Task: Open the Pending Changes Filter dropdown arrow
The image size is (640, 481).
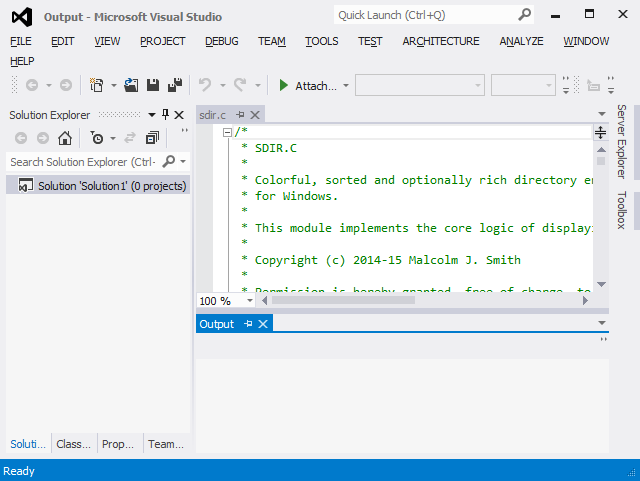Action: 113,138
